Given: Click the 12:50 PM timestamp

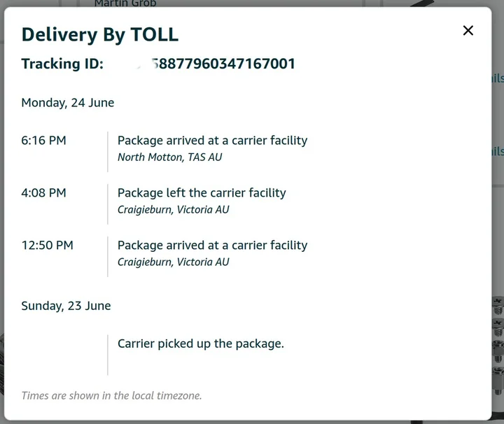Looking at the screenshot, I should click(47, 246).
